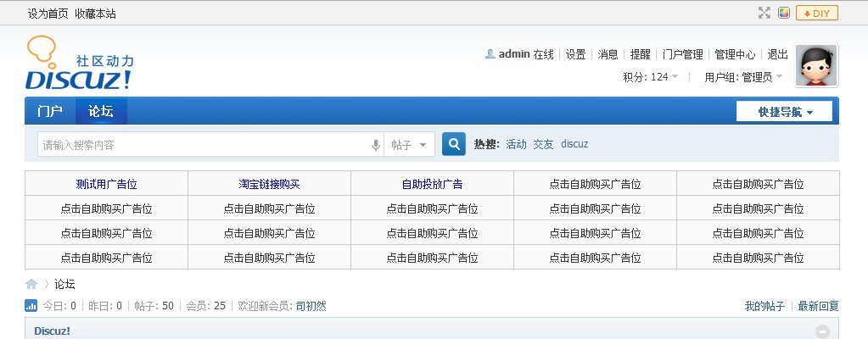
Task: Toggle the widescreen layout icon
Action: point(764,14)
